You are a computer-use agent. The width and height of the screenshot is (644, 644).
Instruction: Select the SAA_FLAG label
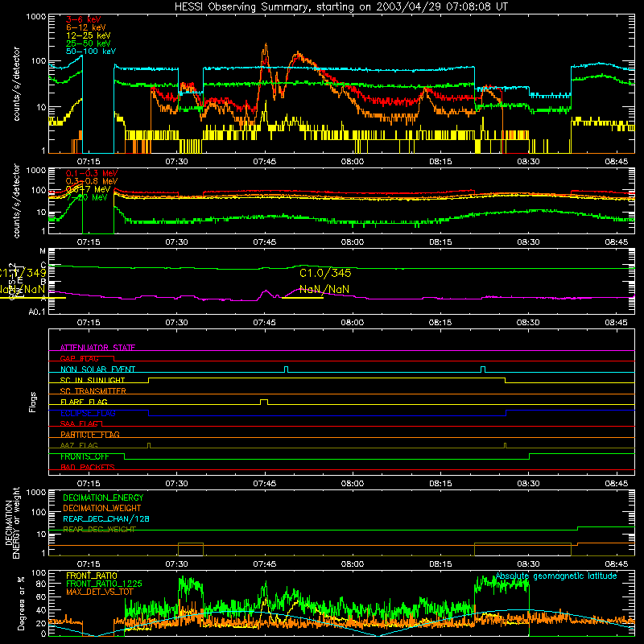click(x=79, y=424)
